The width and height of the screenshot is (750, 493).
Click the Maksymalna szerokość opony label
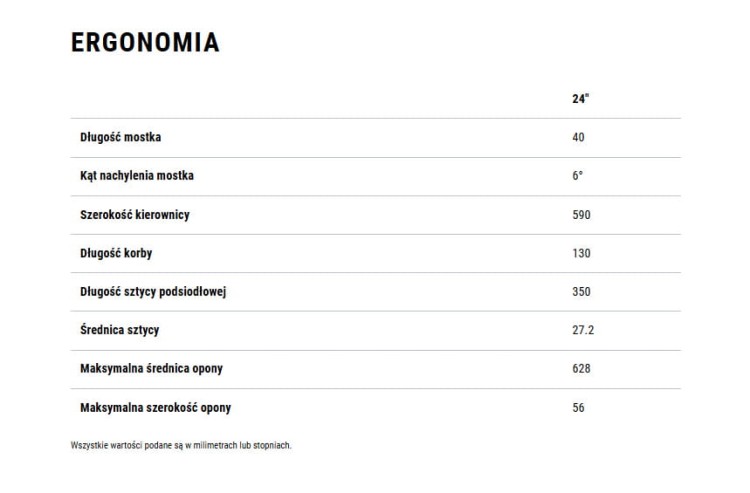(155, 408)
